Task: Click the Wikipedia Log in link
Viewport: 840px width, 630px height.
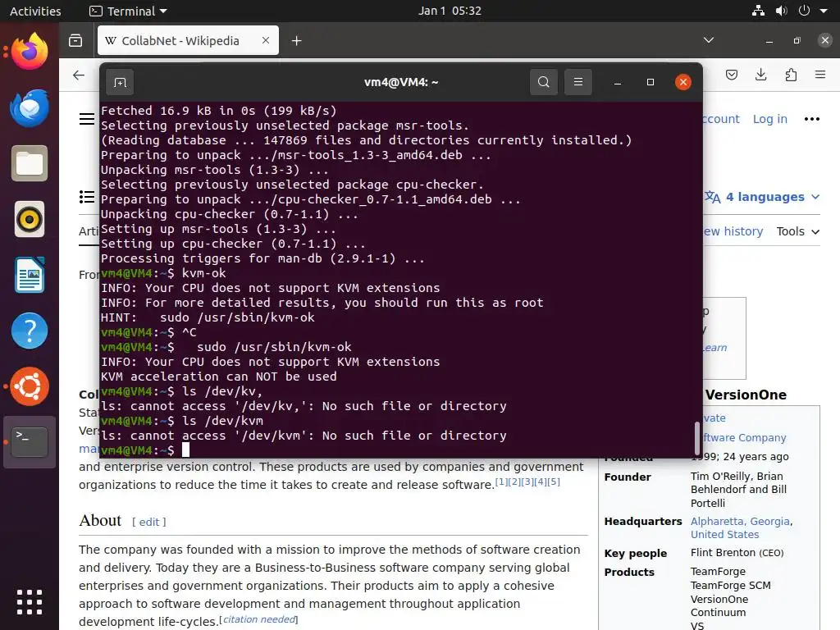Action: [x=769, y=119]
